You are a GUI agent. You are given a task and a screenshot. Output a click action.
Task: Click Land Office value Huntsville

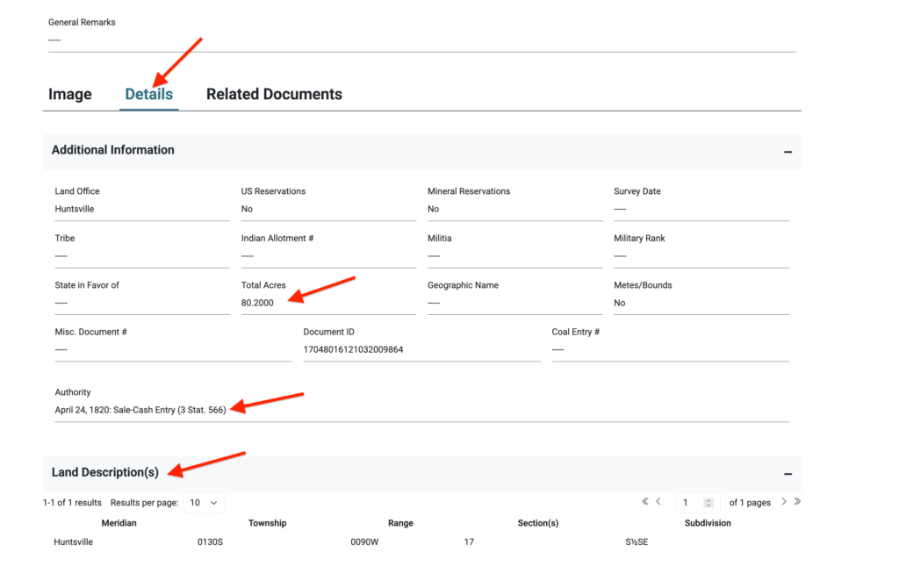[x=75, y=209]
